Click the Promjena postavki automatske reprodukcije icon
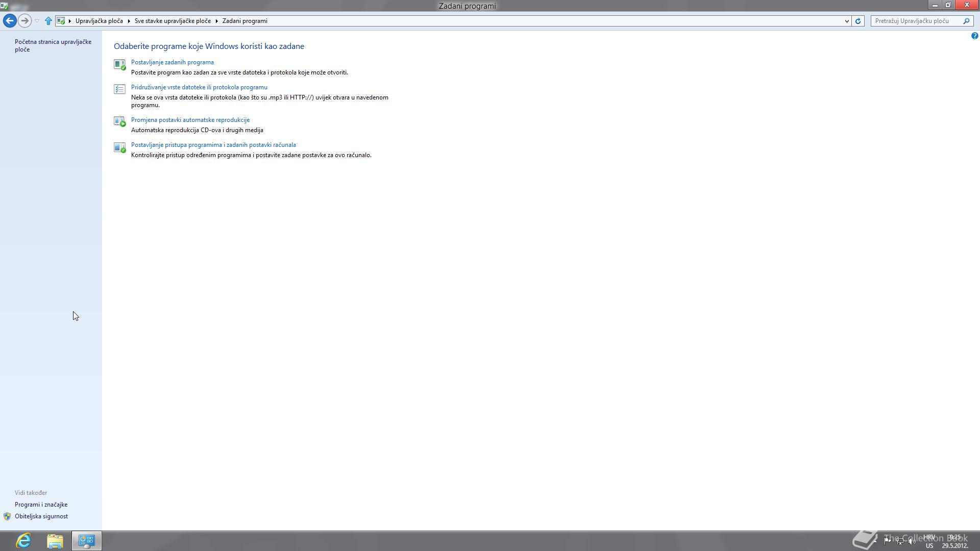 (119, 121)
